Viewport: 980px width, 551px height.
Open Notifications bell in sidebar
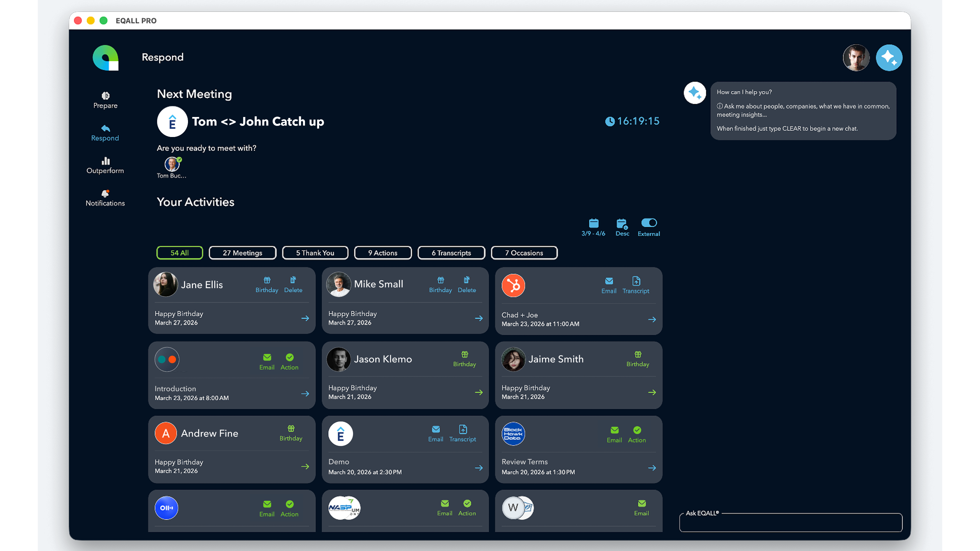pos(105,198)
